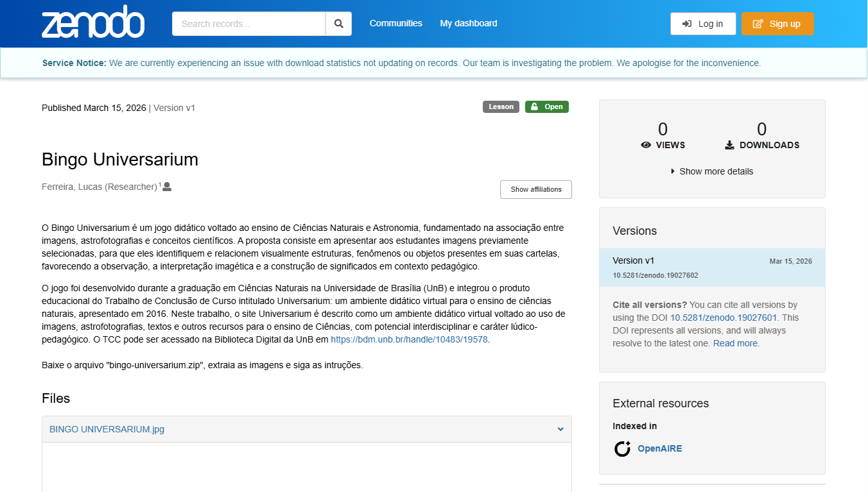Follow the Read more link
The width and height of the screenshot is (868, 492).
[736, 344]
